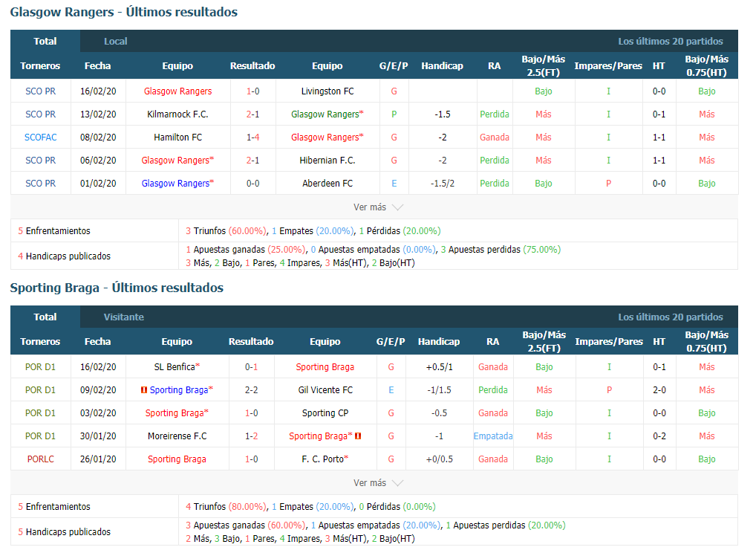Open SCO PR link in the Livingston FC row

tap(41, 91)
